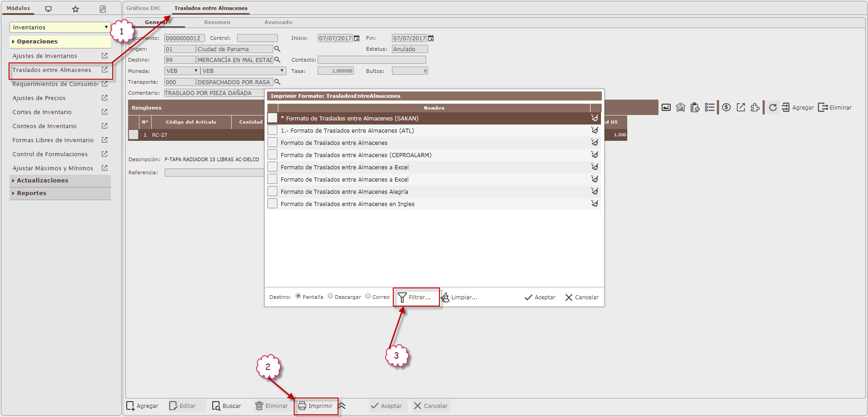Click edit icon for Alegría format row
This screenshot has height=417, width=868.
(x=595, y=191)
